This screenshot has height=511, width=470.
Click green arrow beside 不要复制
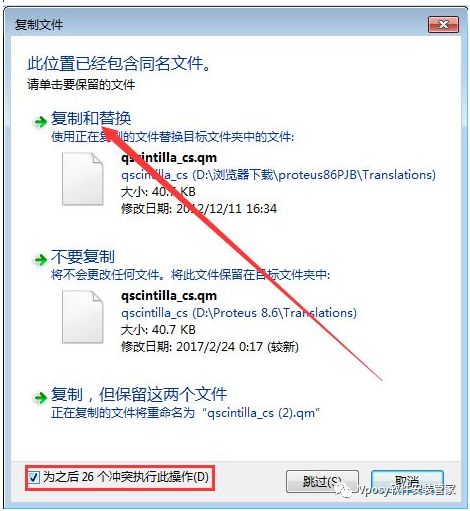[40, 260]
